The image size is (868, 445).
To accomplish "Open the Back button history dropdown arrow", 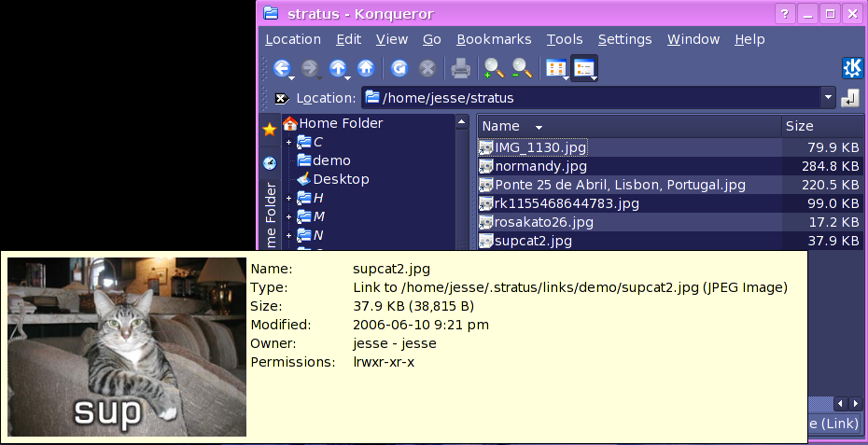I will pyautogui.click(x=292, y=78).
